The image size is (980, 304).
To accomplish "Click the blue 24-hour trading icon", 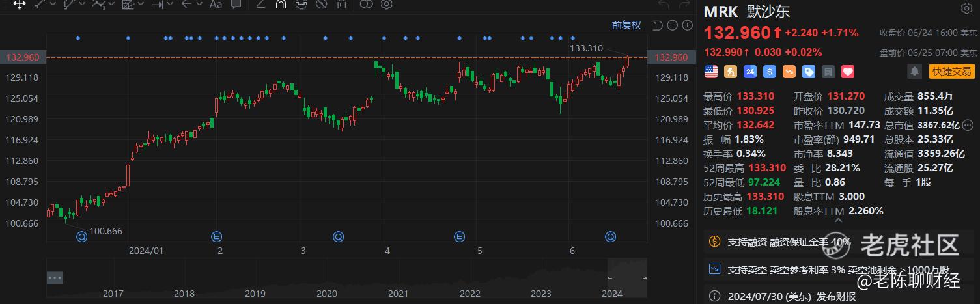I will pos(749,71).
